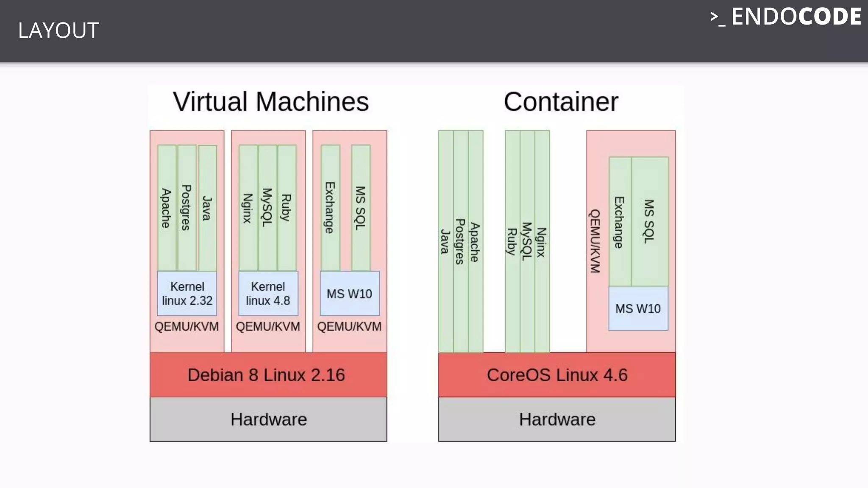Click the Container heading

pos(560,102)
